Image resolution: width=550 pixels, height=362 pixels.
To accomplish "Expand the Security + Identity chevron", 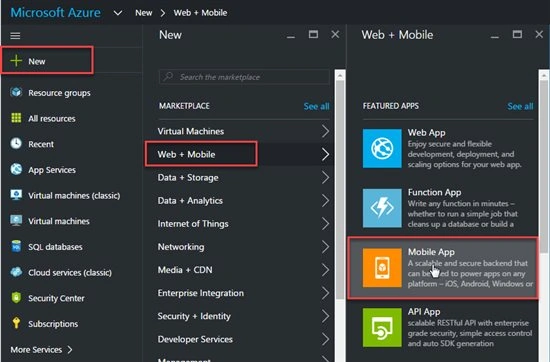I will pyautogui.click(x=326, y=316).
